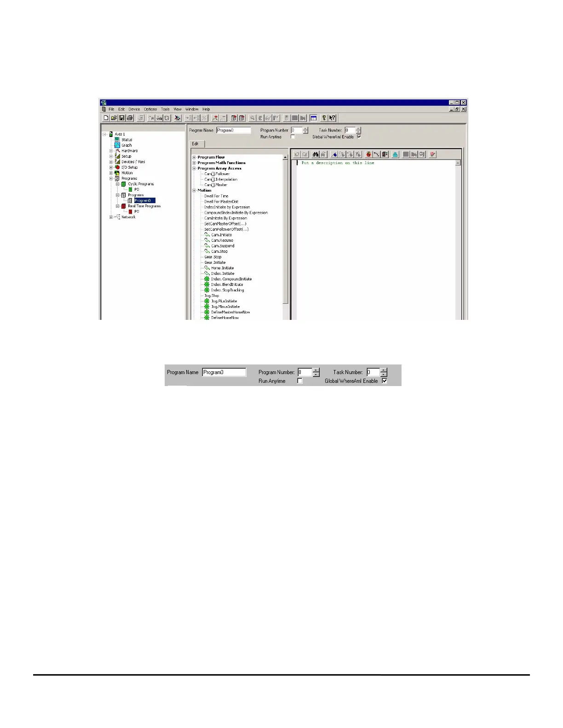Click the application icon in title bar
The width and height of the screenshot is (563, 728).
tap(104, 102)
